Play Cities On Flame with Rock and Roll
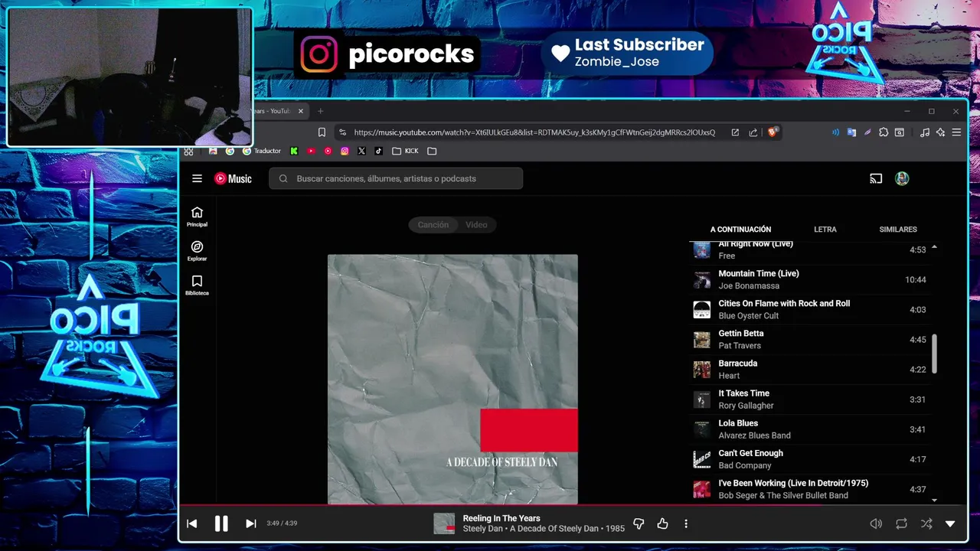Screen dimensions: 980x551 (x=810, y=309)
